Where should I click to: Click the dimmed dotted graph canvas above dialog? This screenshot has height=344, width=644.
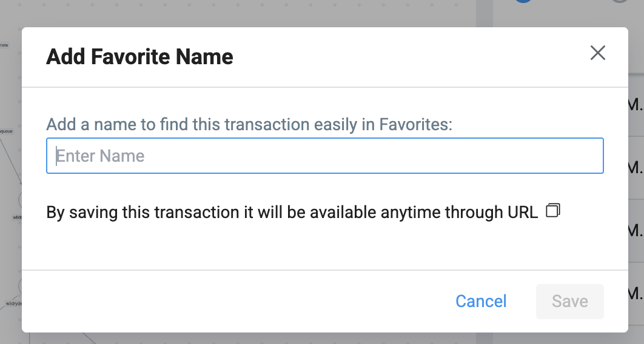(246, 12)
